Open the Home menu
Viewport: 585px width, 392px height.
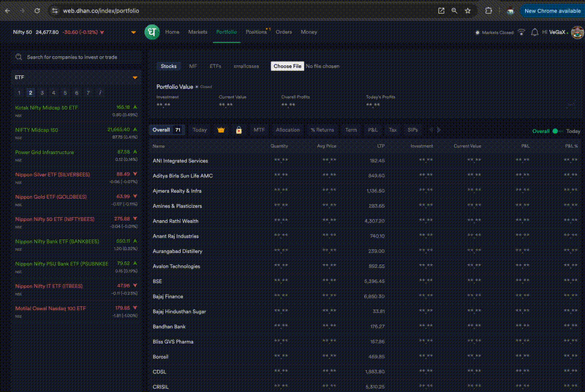click(172, 32)
